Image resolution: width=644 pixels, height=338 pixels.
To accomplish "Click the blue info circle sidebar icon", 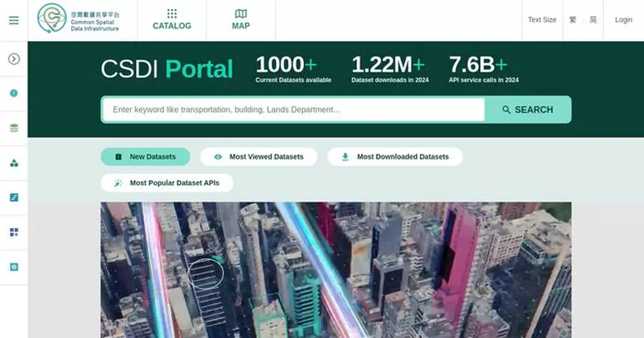I will click(x=14, y=93).
